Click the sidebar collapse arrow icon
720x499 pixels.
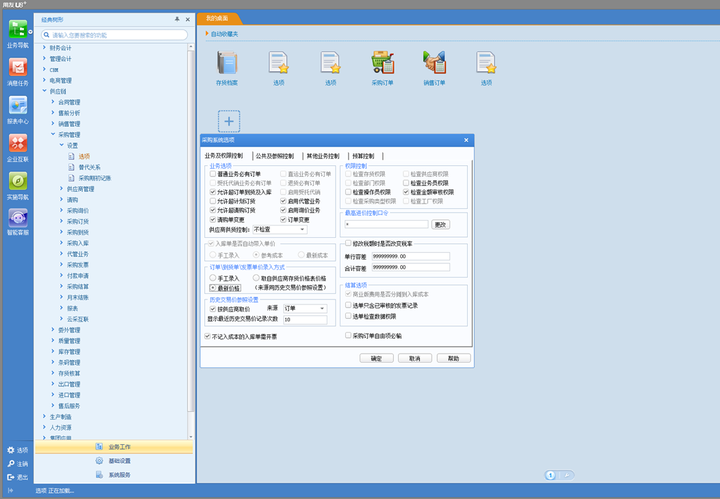[11, 491]
